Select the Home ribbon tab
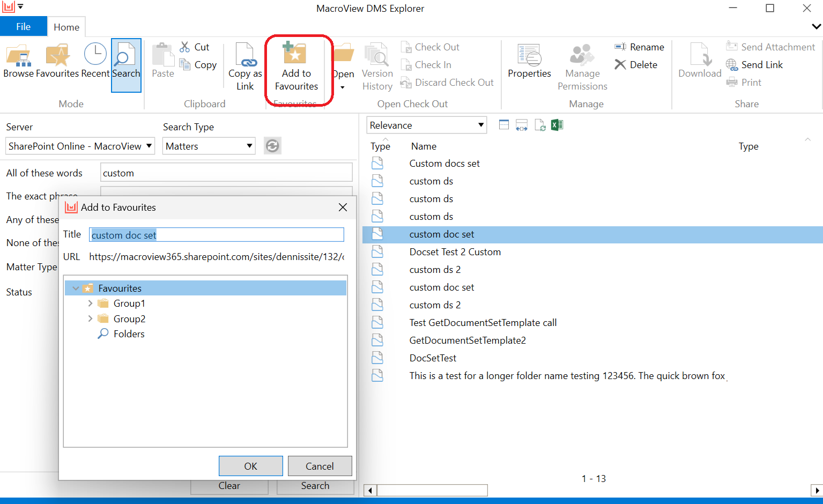The width and height of the screenshot is (823, 504). point(66,27)
